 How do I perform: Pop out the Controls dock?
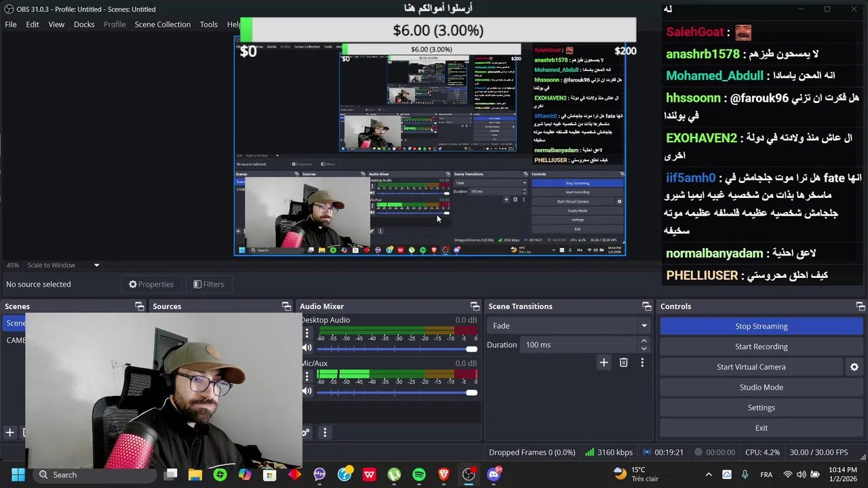pos(860,306)
